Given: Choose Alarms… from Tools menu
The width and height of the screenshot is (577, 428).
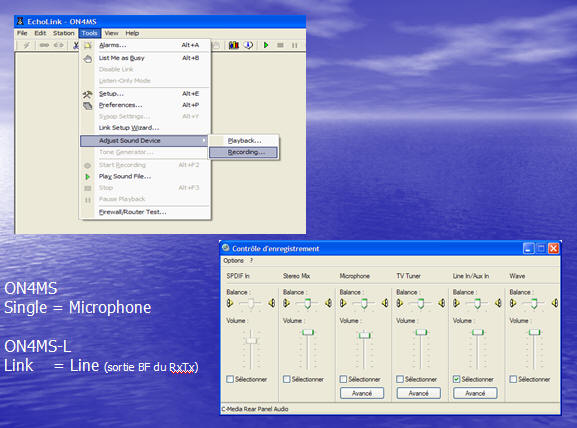Looking at the screenshot, I should click(145, 45).
